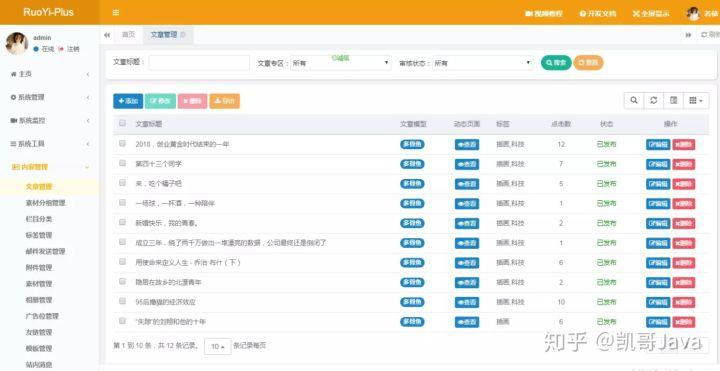Open 相册管理 in the sidebar
This screenshot has width=720, height=371.
[39, 300]
